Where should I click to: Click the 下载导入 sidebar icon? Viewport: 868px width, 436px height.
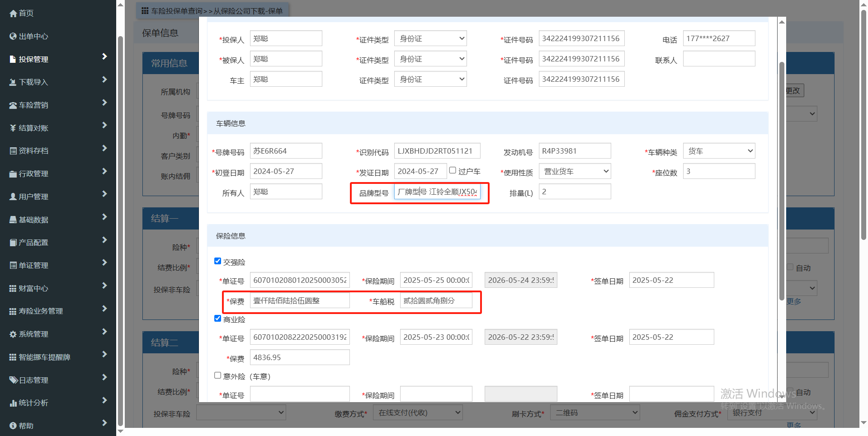(x=13, y=82)
